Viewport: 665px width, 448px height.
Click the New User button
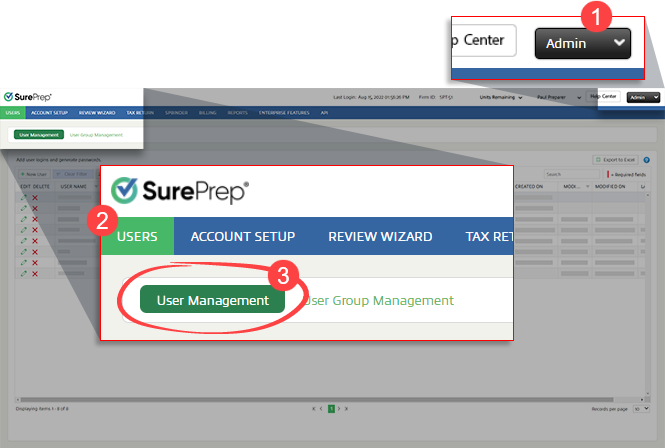click(x=34, y=174)
